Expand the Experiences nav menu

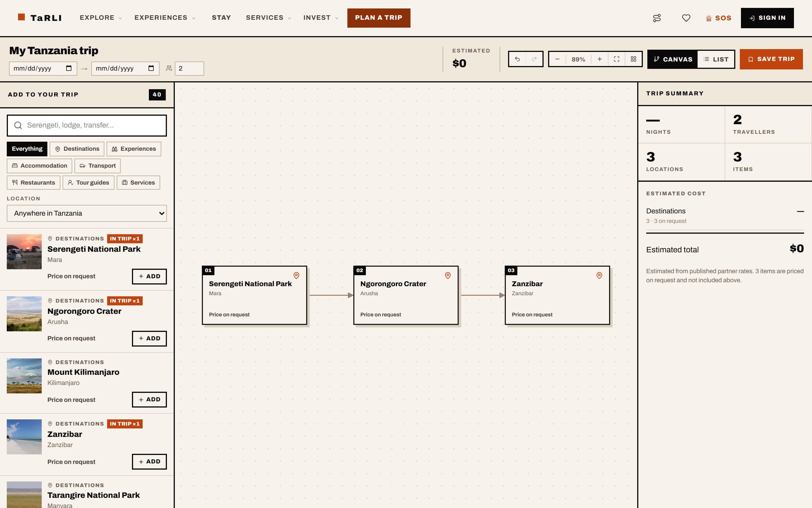coord(165,17)
